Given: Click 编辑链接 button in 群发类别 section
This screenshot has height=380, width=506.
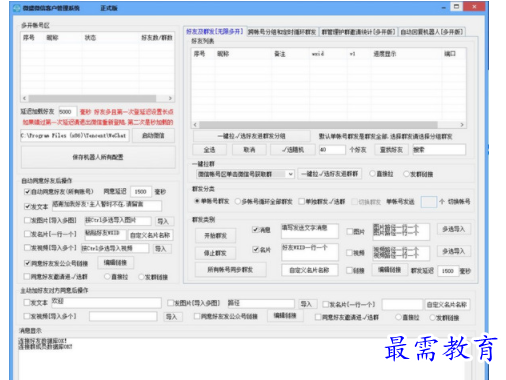Looking at the screenshot, I should (x=389, y=269).
